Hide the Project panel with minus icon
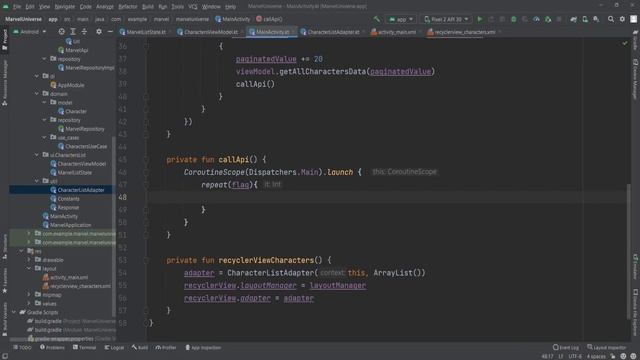Screen dimensions: 640x360 coord(110,31)
